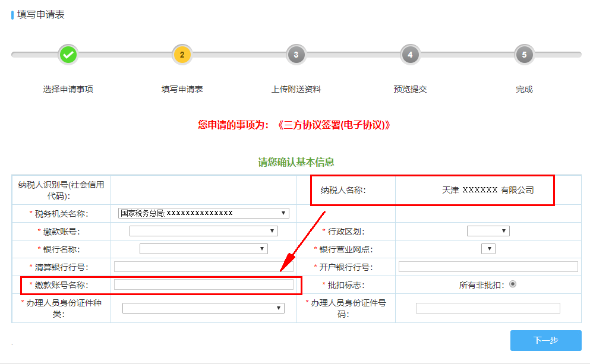Click the step 3 上传附送资料 circle
The image size is (590, 364).
coord(296,55)
